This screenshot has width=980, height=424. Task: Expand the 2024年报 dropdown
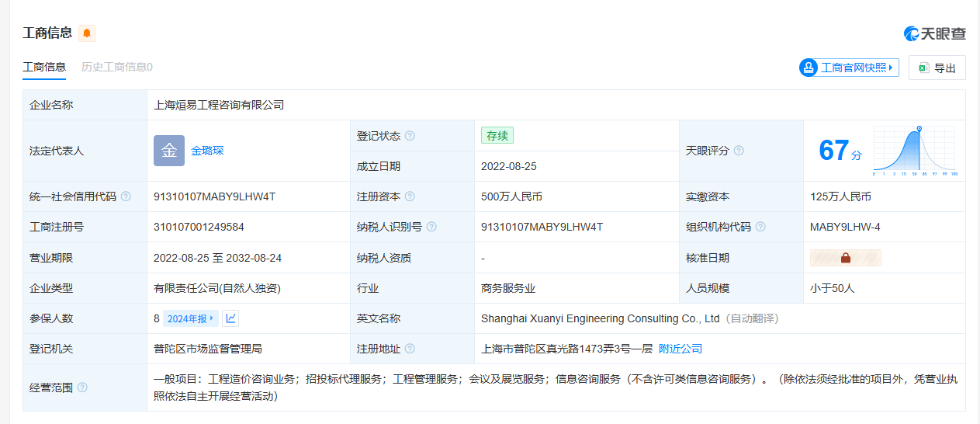click(191, 318)
